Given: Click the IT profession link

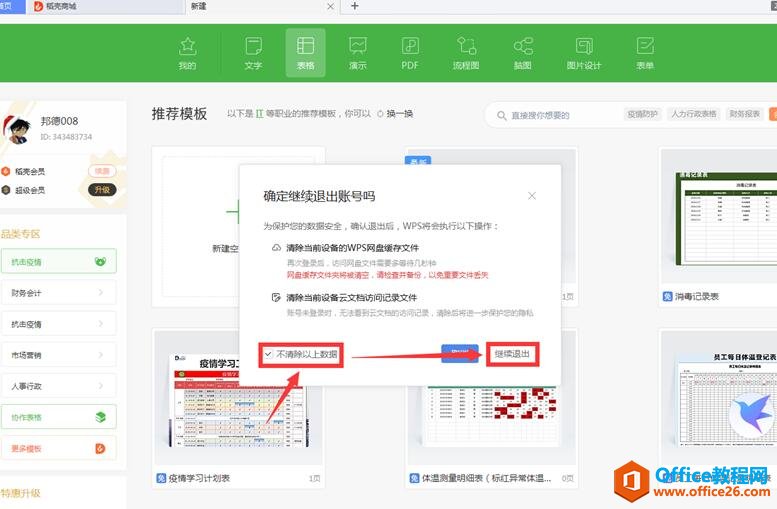Looking at the screenshot, I should click(259, 114).
